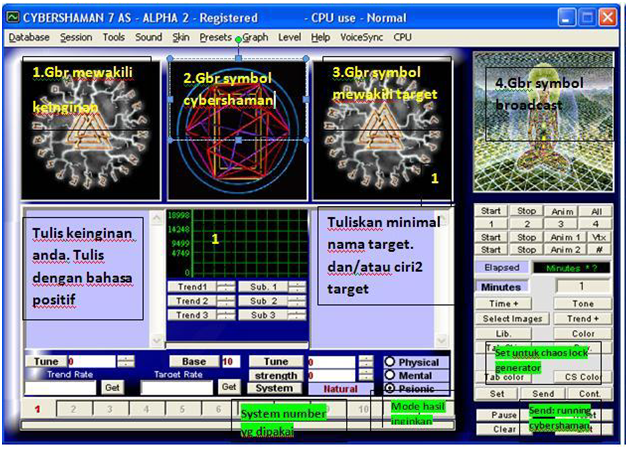Click the Start button beside Anim

tap(491, 211)
